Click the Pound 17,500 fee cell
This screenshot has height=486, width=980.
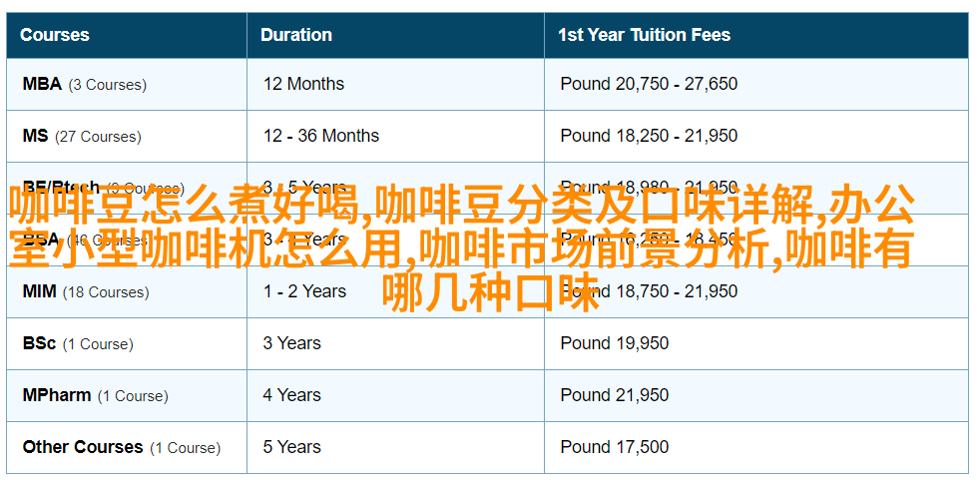pos(615,447)
